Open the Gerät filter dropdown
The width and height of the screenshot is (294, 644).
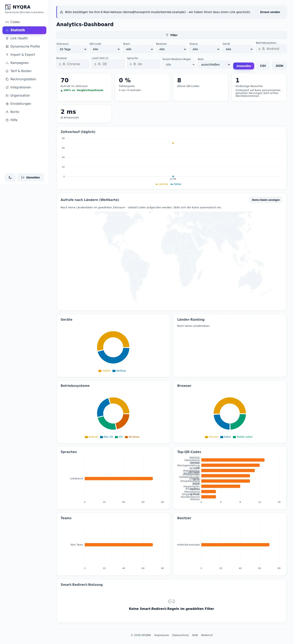238,49
